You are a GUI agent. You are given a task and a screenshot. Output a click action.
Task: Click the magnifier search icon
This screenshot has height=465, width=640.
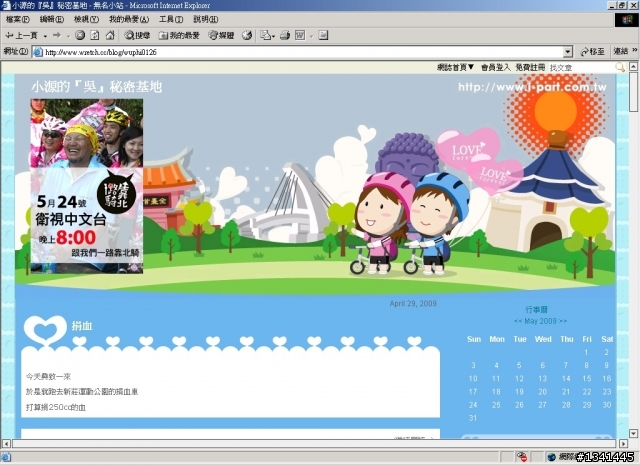620,67
